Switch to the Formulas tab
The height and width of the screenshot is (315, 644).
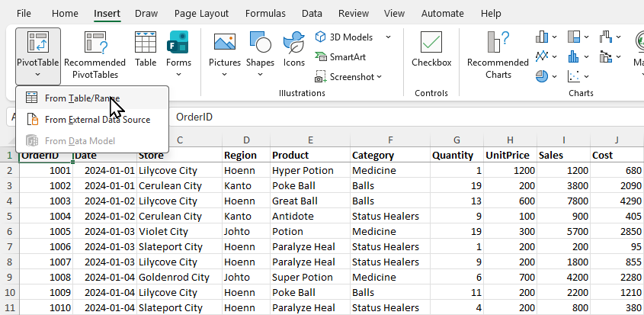265,13
